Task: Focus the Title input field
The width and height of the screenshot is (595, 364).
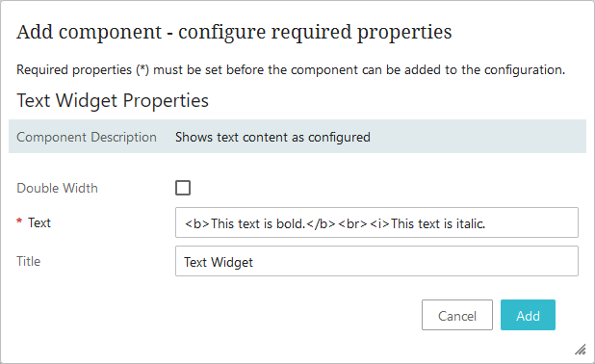Action: point(376,261)
